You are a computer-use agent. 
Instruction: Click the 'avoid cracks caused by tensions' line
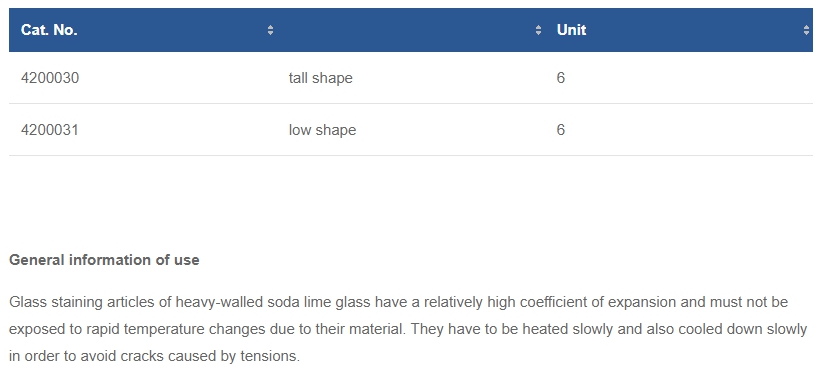pos(155,356)
